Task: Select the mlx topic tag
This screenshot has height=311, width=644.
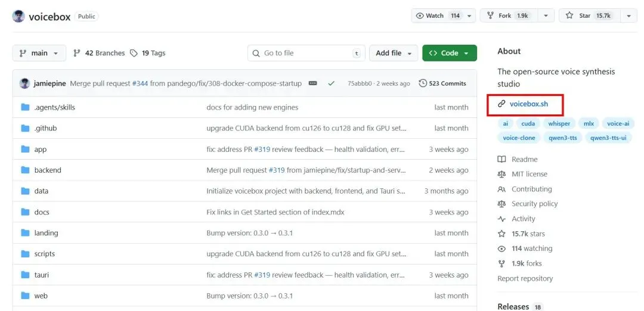Action: coord(589,123)
